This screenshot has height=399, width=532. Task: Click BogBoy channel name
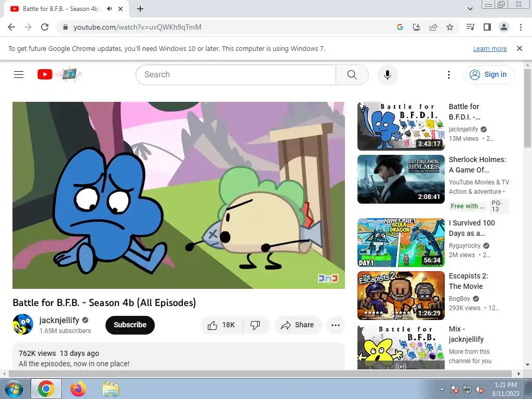(459, 299)
